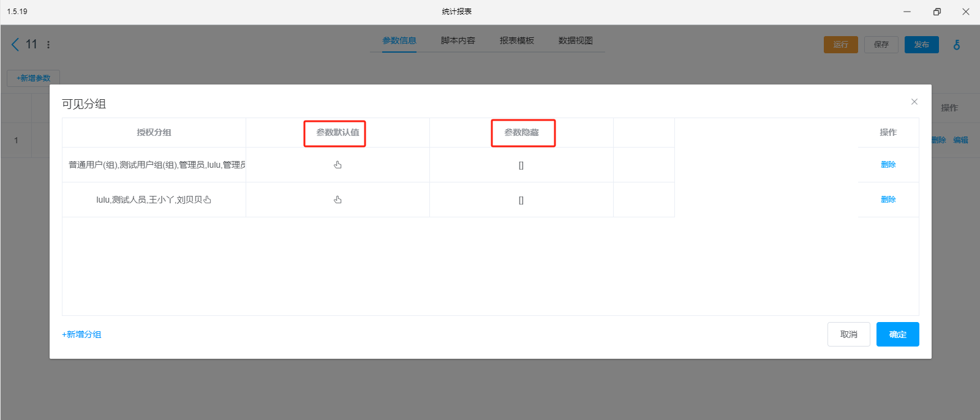
Task: Click the hand icon under 参数默认值 in 普通用户 row
Action: click(337, 165)
